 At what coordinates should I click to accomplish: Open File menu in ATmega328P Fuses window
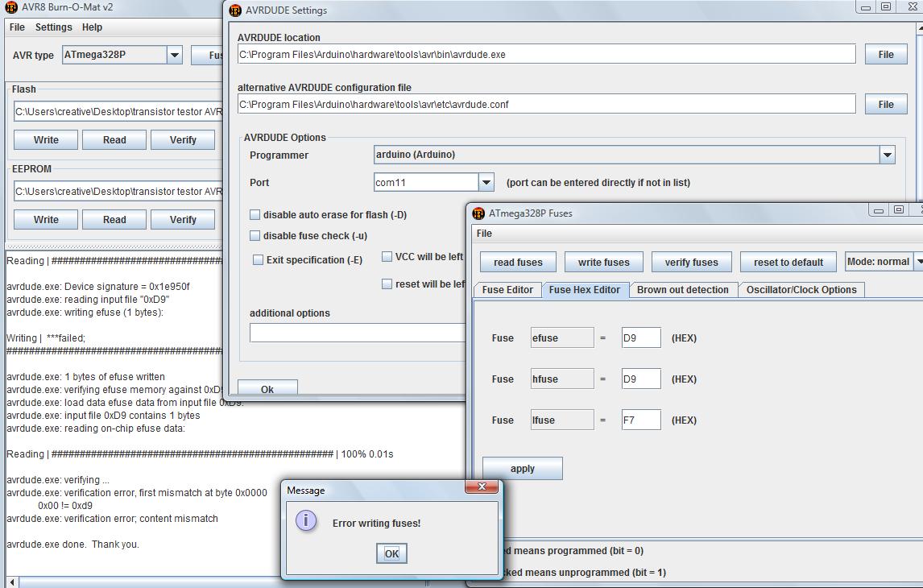485,234
